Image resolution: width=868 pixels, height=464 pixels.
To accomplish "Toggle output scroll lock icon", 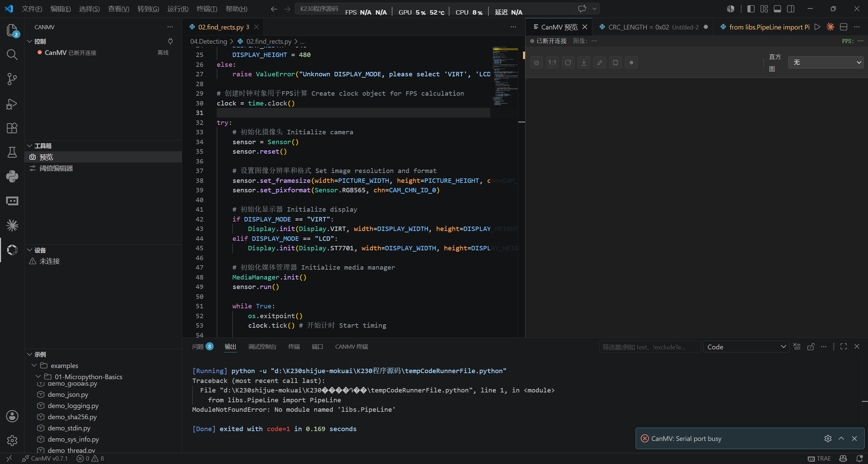I will point(811,347).
